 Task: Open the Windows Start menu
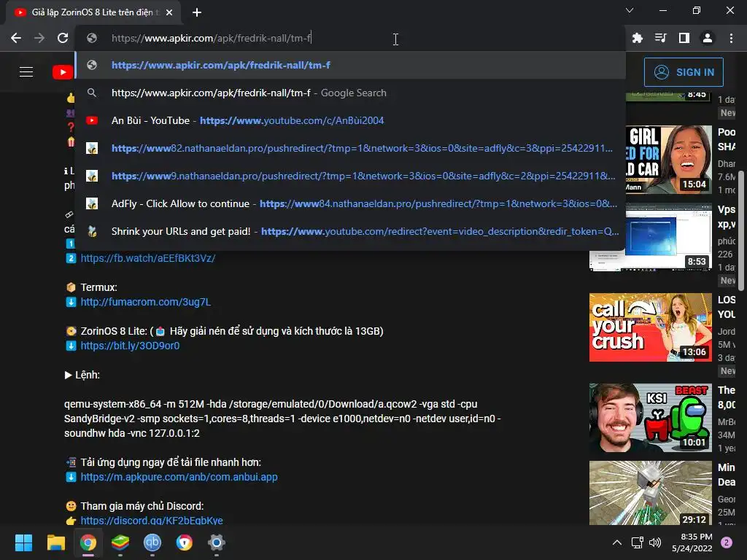pyautogui.click(x=23, y=542)
